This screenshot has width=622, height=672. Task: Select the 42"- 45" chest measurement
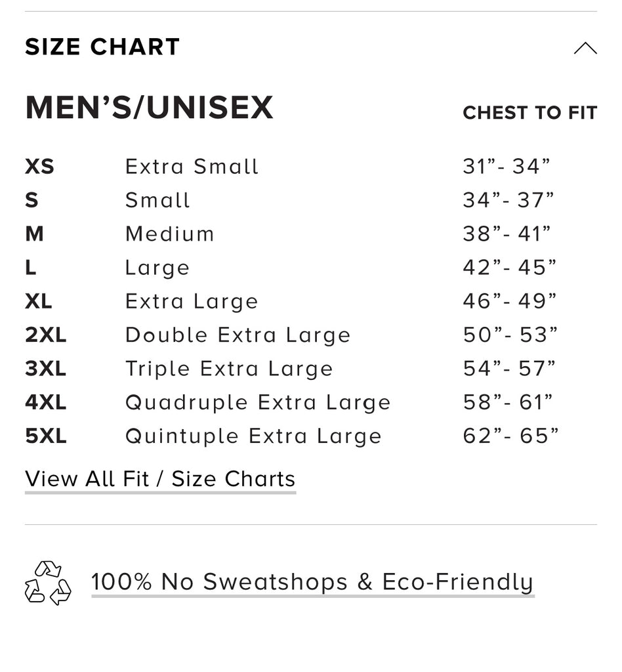pos(510,268)
